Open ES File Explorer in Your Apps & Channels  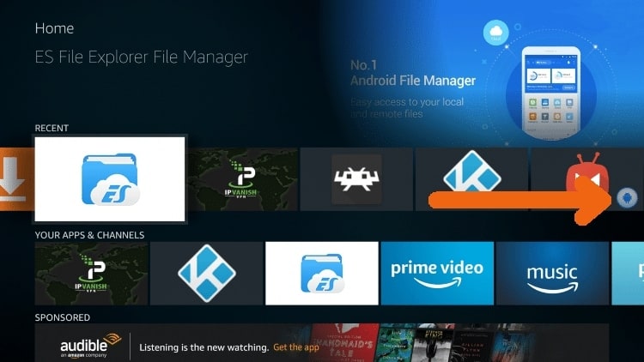(322, 274)
